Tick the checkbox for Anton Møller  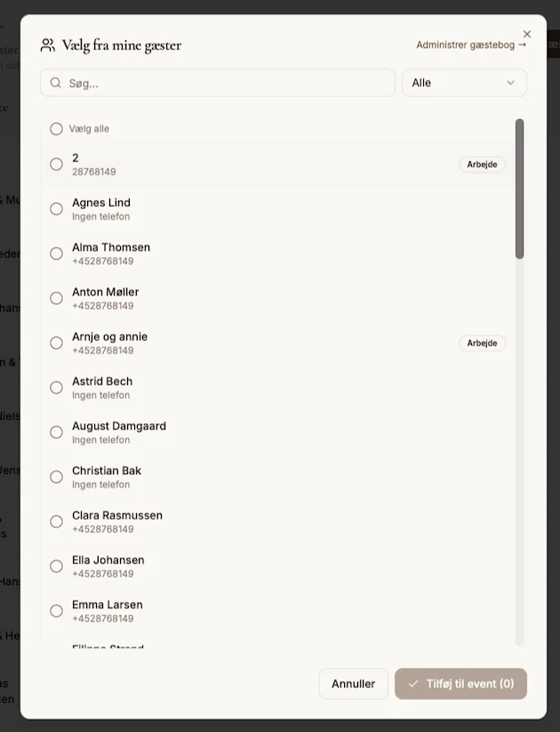(x=57, y=298)
